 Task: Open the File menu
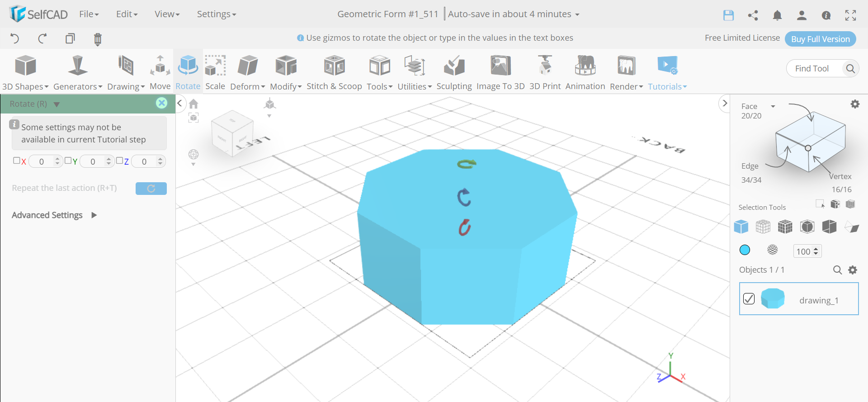coord(89,14)
